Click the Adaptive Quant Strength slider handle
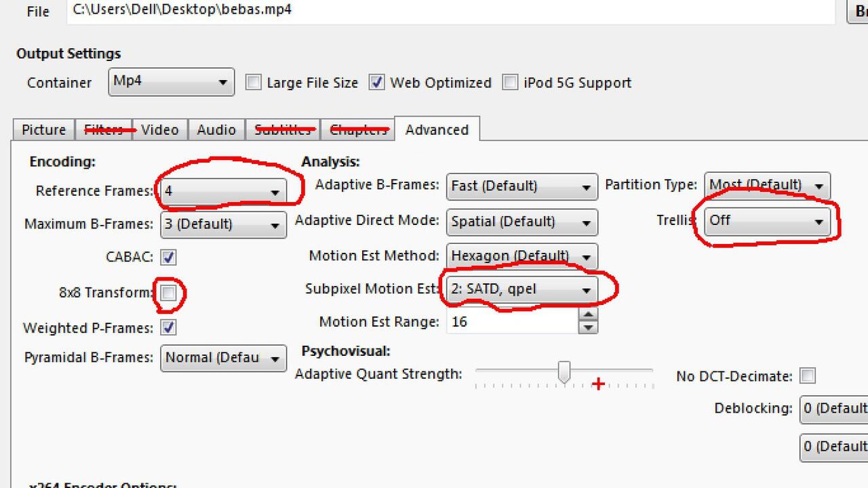 tap(564, 371)
